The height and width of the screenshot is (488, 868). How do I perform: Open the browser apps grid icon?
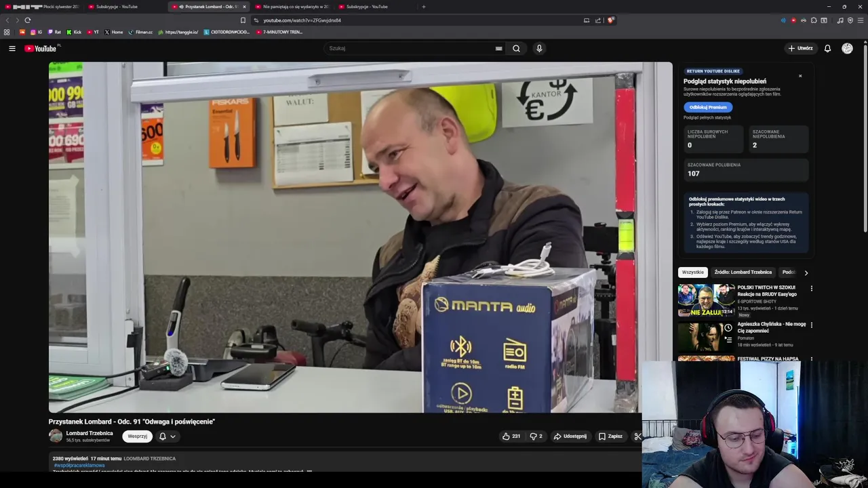7,32
